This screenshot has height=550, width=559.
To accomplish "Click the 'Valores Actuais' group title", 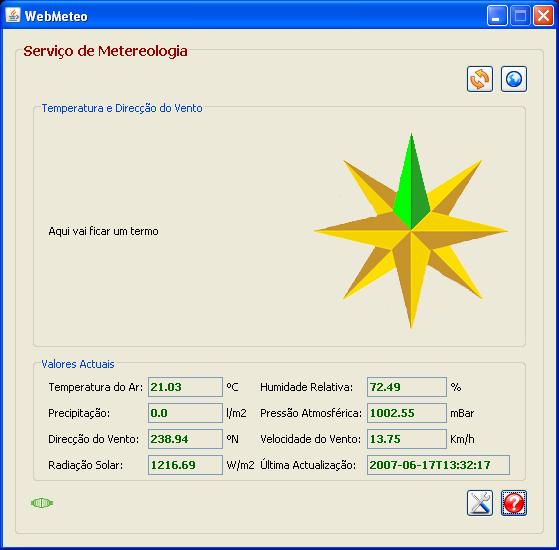I will (78, 364).
